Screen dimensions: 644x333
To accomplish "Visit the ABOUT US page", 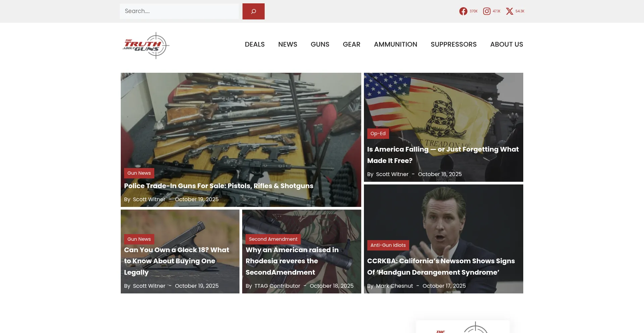I will coord(506,45).
